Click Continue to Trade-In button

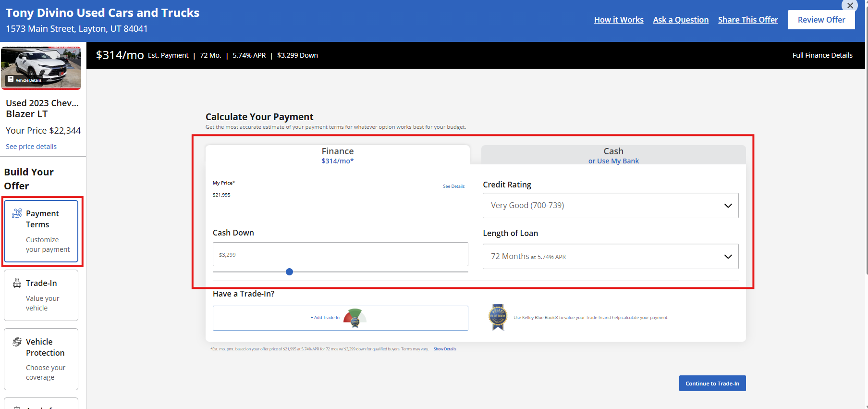[x=712, y=383]
